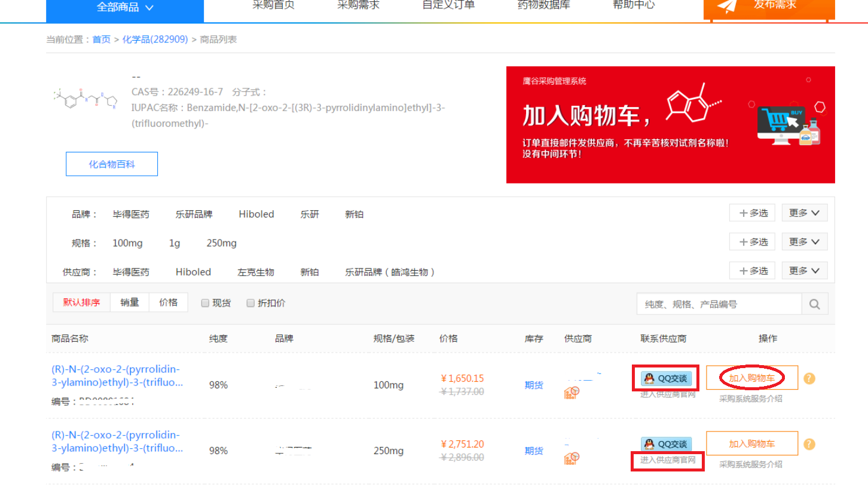Click the search magnifier icon

[814, 304]
